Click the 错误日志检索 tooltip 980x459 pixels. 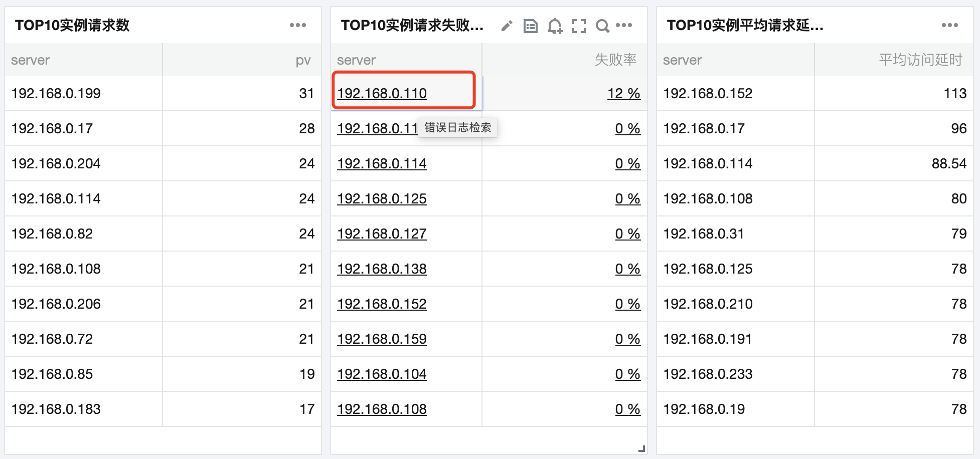tap(457, 128)
